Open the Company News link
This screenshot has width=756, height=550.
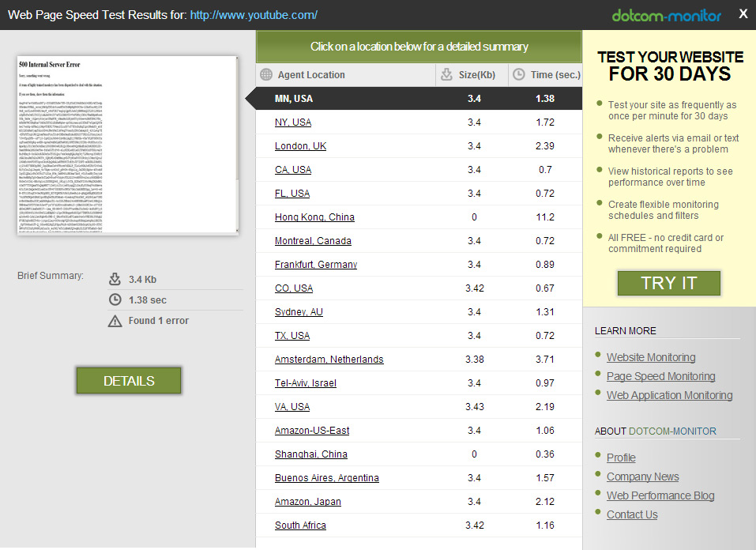click(643, 477)
